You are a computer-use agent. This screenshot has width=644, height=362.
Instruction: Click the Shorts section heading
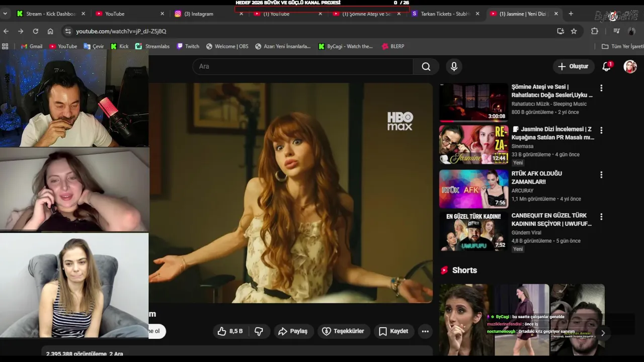coord(464,270)
